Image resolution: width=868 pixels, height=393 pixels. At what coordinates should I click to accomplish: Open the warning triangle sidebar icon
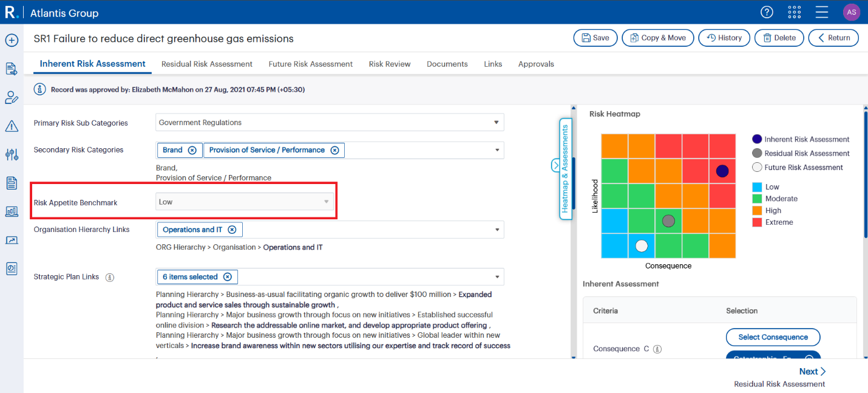pyautogui.click(x=12, y=126)
